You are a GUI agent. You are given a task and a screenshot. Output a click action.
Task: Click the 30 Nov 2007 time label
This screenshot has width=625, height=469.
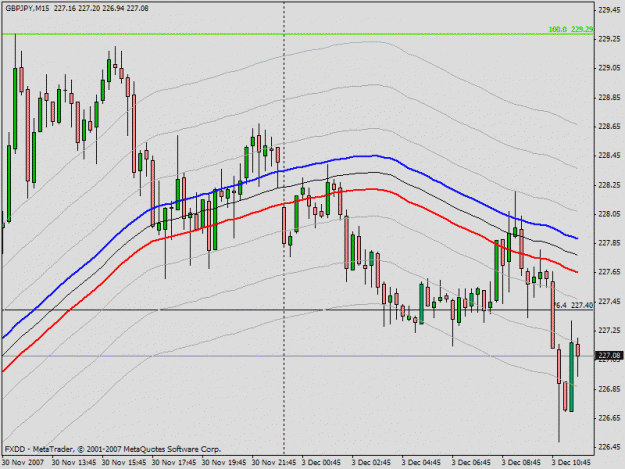pyautogui.click(x=23, y=463)
